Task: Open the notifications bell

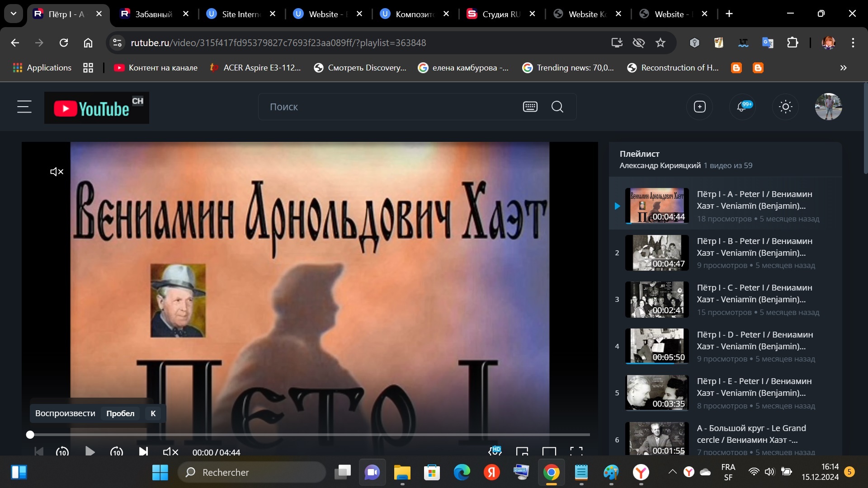Action: tap(742, 107)
